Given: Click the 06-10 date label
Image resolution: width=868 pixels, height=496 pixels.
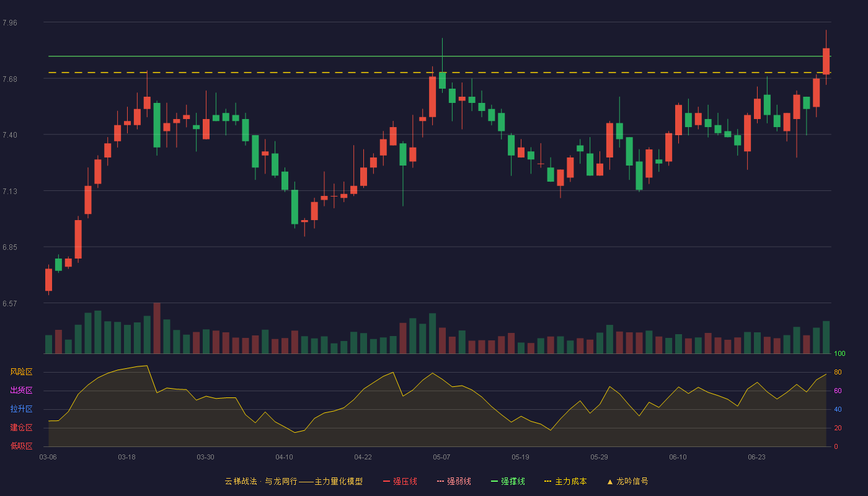Looking at the screenshot, I should 678,457.
